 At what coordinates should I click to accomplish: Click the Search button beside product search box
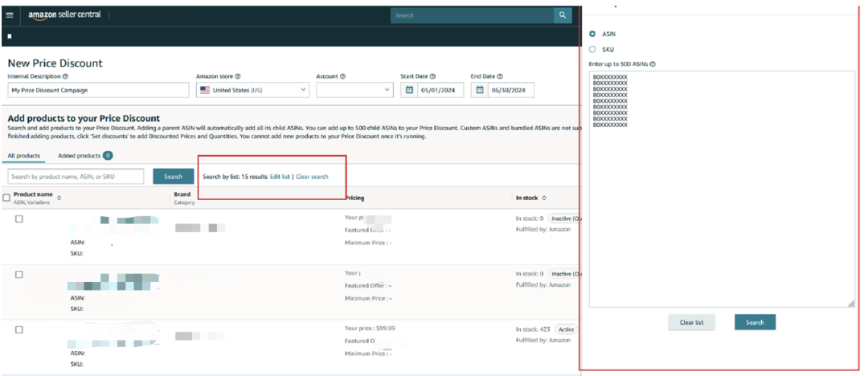coord(174,177)
